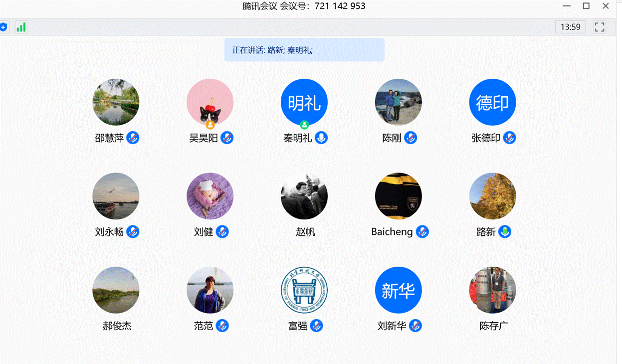The width and height of the screenshot is (622, 364).
Task: Click 秦明礼's active microphone icon
Action: tap(322, 138)
